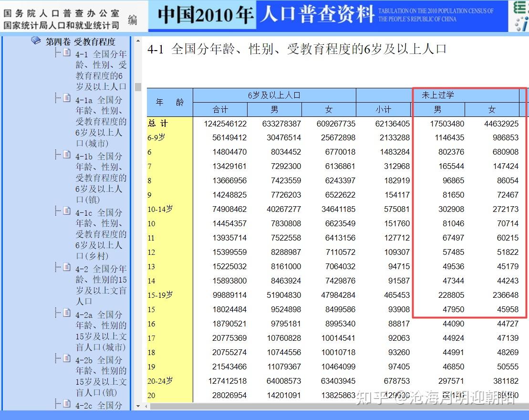The width and height of the screenshot is (529, 420).
Task: Click the document icon beside tree item 4-1b
Action: [x=67, y=155]
